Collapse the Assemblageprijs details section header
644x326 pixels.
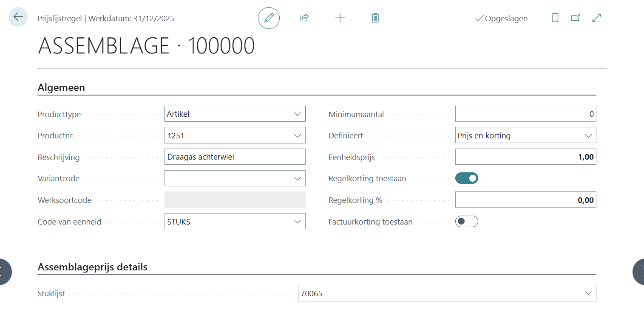(x=93, y=267)
